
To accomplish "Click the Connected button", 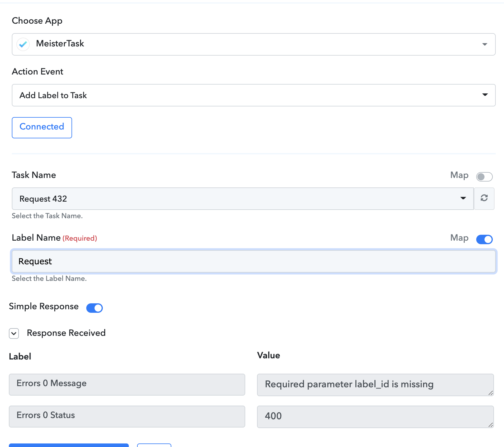I will pos(42,127).
